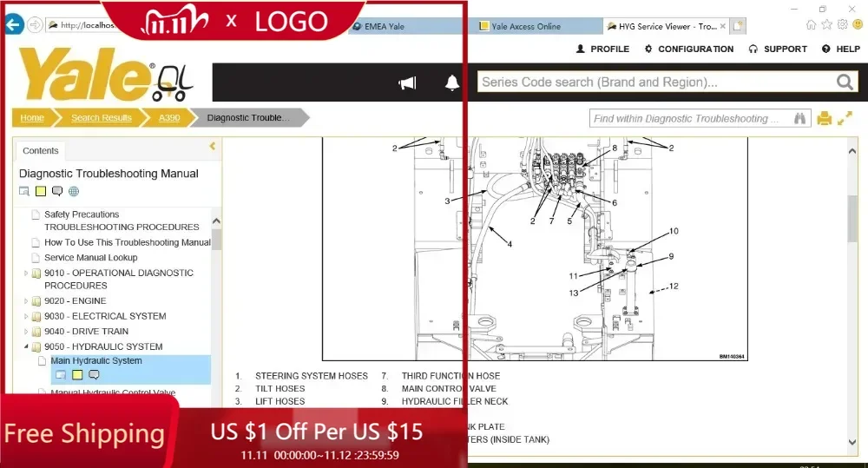Select the 9020 - ENGINE folder
The height and width of the screenshot is (468, 868).
[x=76, y=300]
